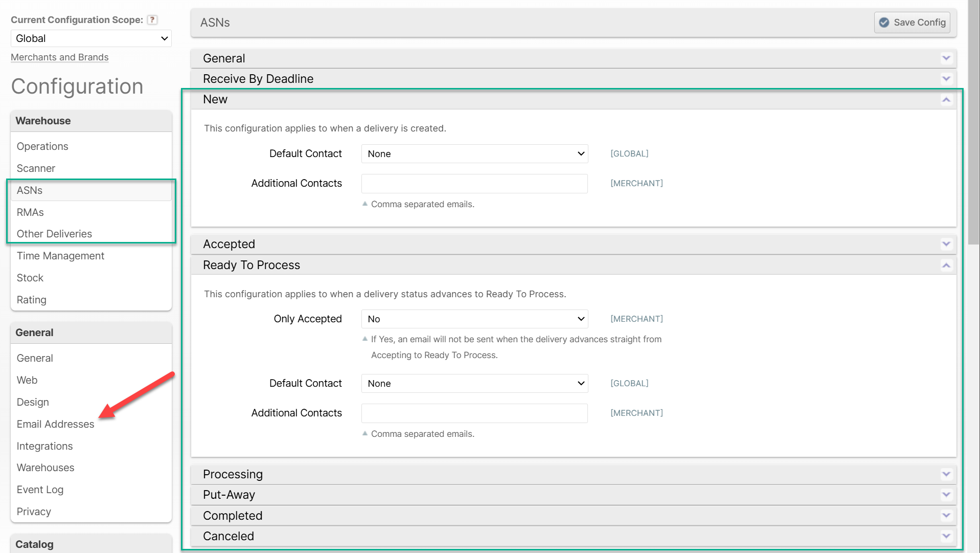Expand the Accepted section chevron
Viewport: 980px width, 553px height.
tap(946, 244)
